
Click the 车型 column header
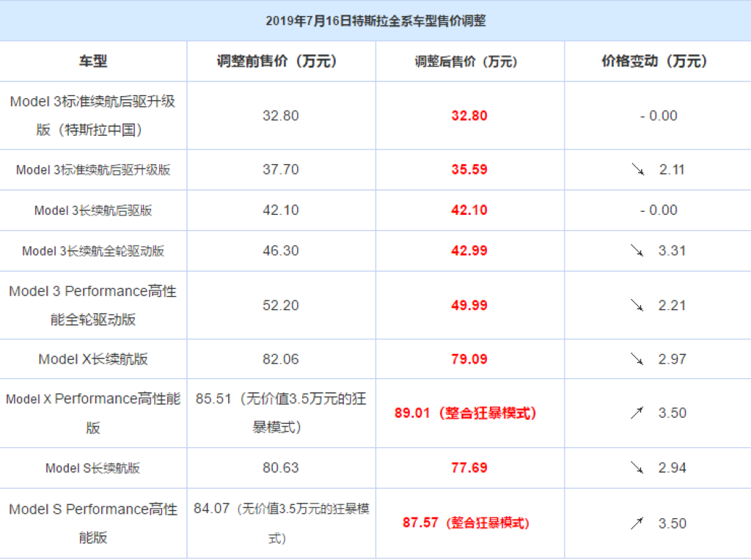(93, 62)
